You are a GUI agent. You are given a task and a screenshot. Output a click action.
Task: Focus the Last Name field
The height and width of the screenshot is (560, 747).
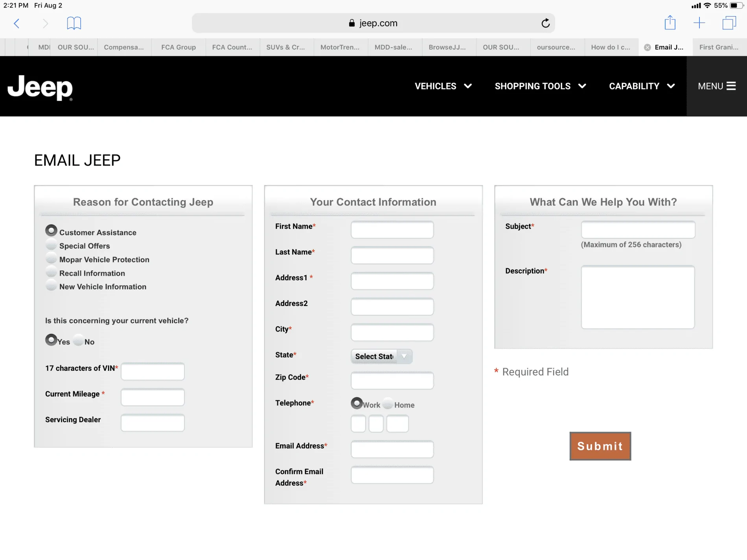click(392, 255)
